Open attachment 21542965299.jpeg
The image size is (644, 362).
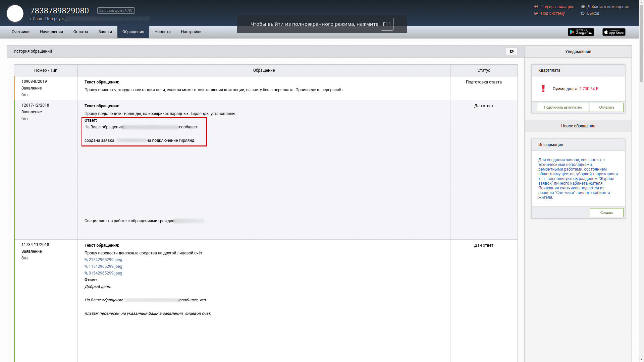pyautogui.click(x=105, y=260)
